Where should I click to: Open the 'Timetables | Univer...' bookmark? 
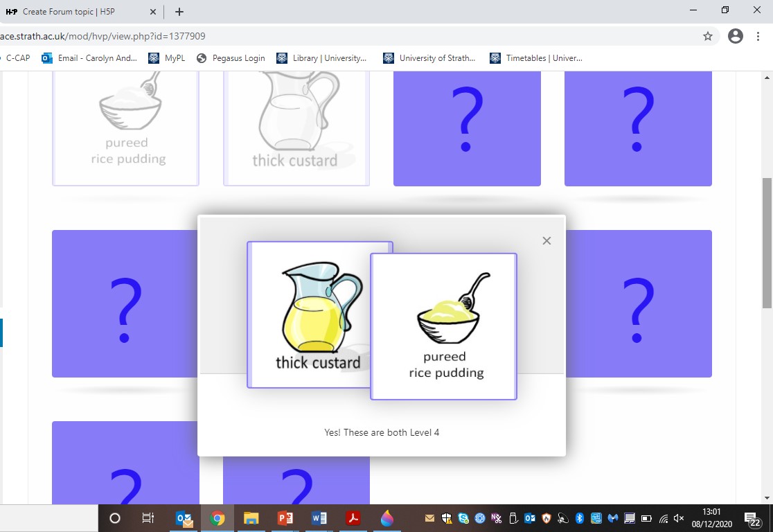coord(536,58)
